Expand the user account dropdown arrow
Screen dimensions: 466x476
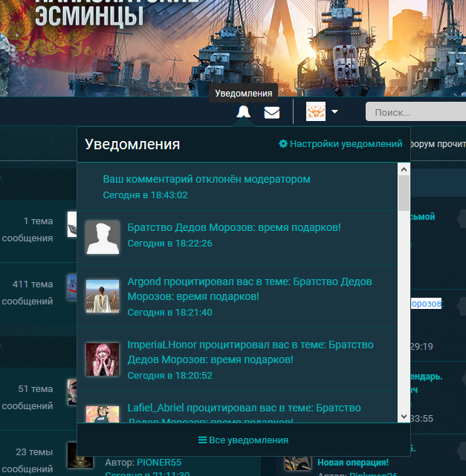[x=334, y=111]
